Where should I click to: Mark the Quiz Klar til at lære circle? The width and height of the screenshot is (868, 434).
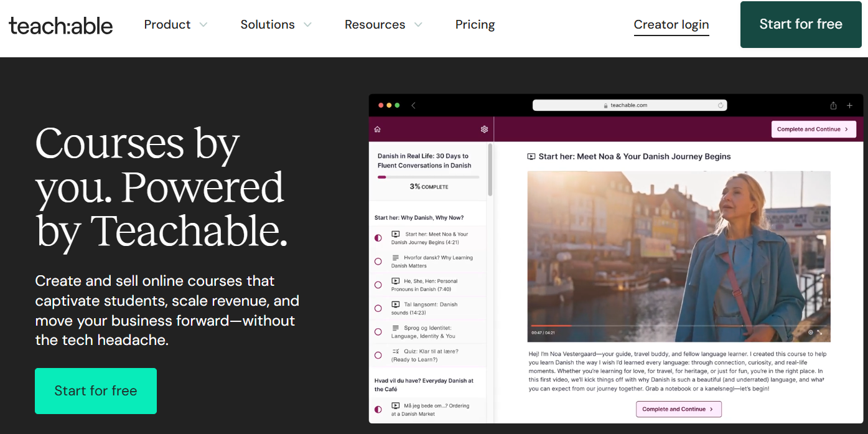[378, 356]
